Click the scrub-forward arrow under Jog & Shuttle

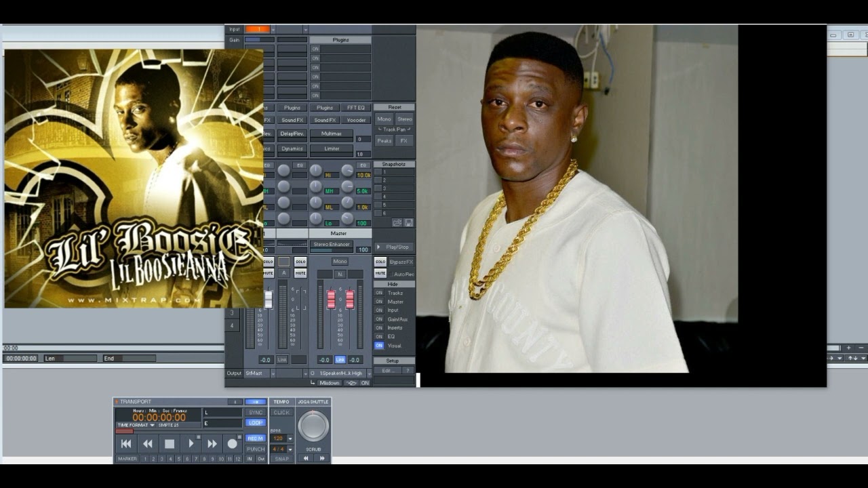321,459
